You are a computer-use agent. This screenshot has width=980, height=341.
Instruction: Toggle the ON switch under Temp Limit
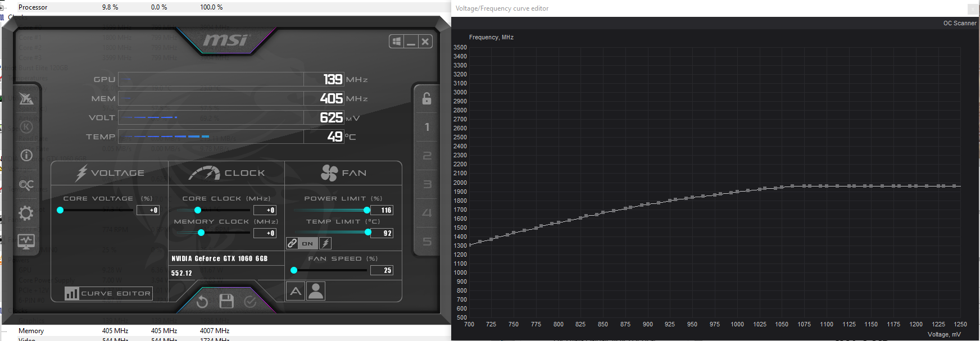point(307,243)
